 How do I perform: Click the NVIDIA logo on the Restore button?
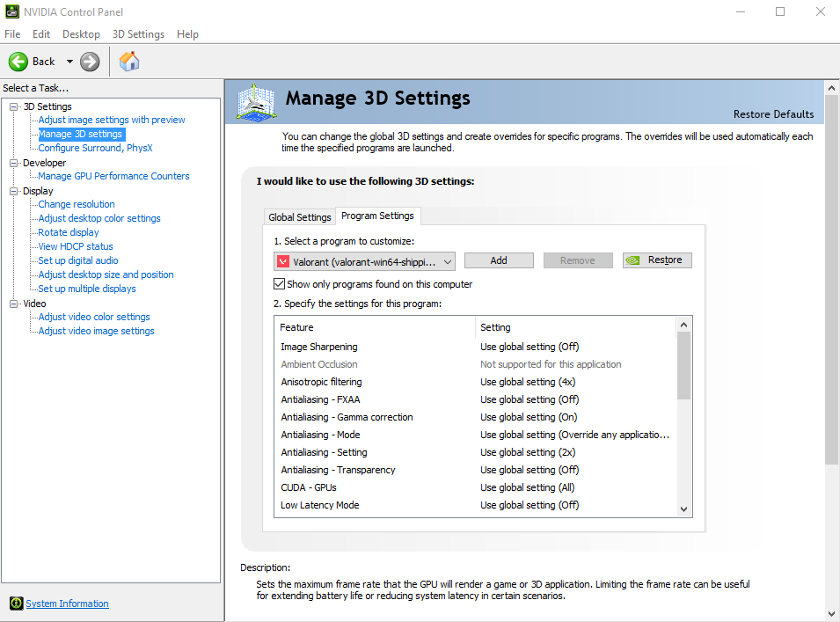point(633,260)
